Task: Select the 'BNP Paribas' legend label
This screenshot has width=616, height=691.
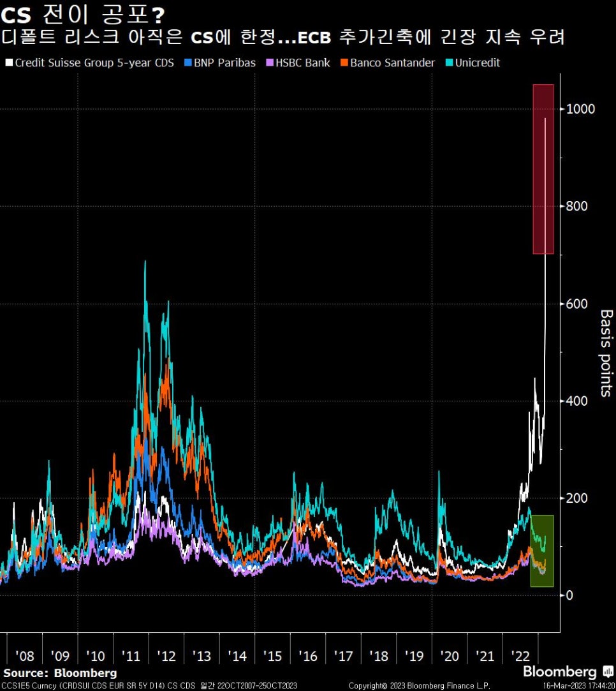Action: click(x=225, y=63)
